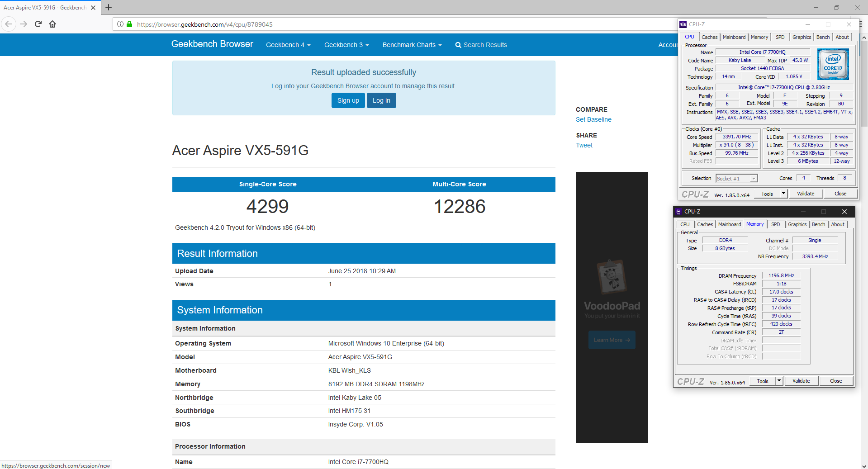
Task: Open the Bench tab in upper CPU-Z window
Action: [x=823, y=37]
